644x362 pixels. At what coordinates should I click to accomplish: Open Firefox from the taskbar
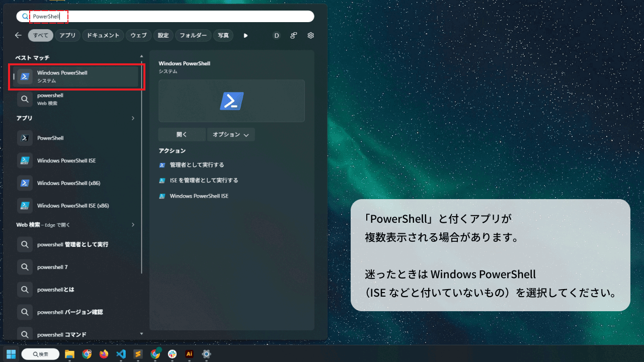click(104, 354)
